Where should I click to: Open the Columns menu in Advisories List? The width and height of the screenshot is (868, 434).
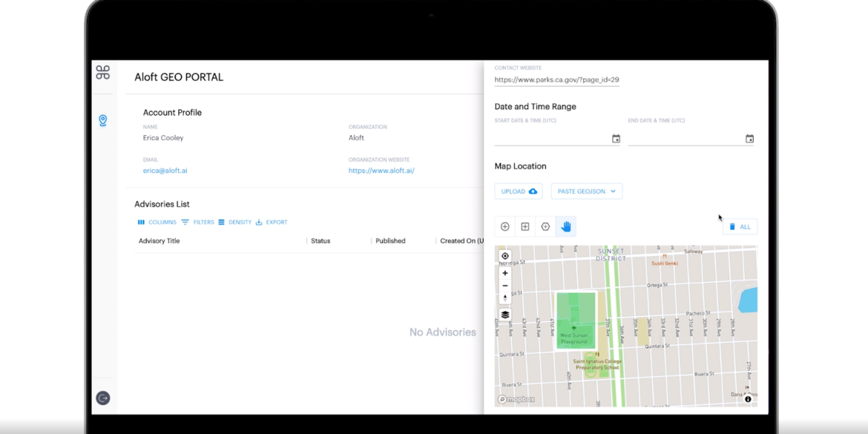coord(157,222)
